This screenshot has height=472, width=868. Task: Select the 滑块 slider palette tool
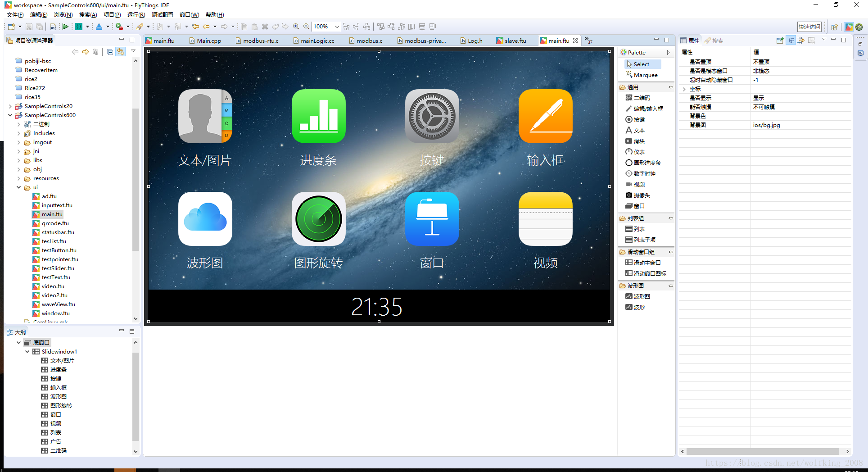[635, 141]
